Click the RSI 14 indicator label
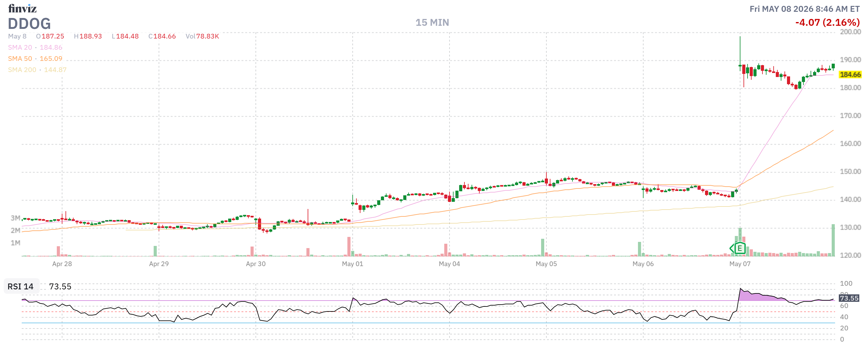The image size is (868, 349). (x=20, y=287)
